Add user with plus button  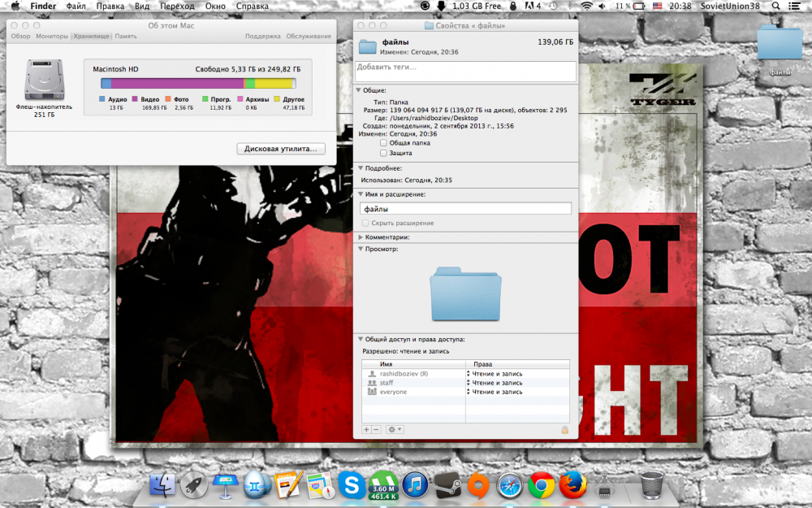367,430
